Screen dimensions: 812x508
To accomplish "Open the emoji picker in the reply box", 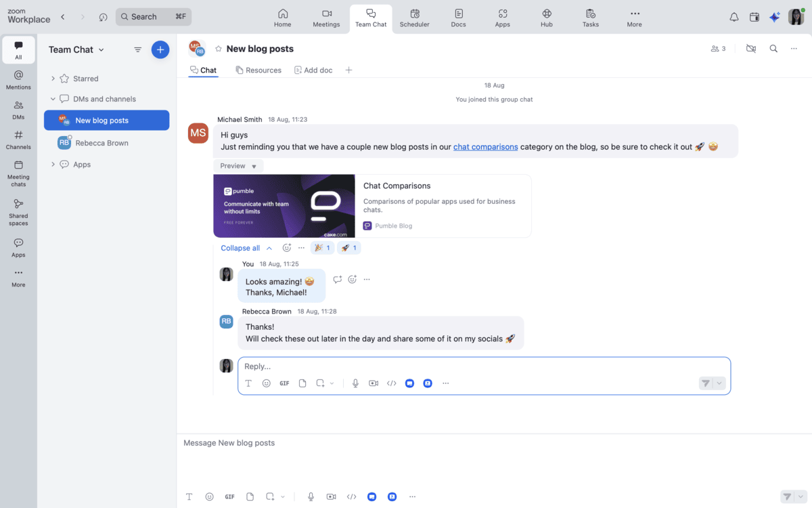I will 266,383.
